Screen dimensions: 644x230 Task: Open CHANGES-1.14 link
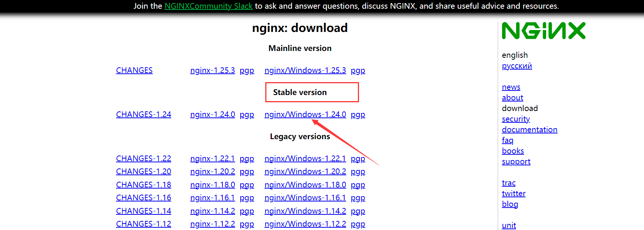point(143,211)
